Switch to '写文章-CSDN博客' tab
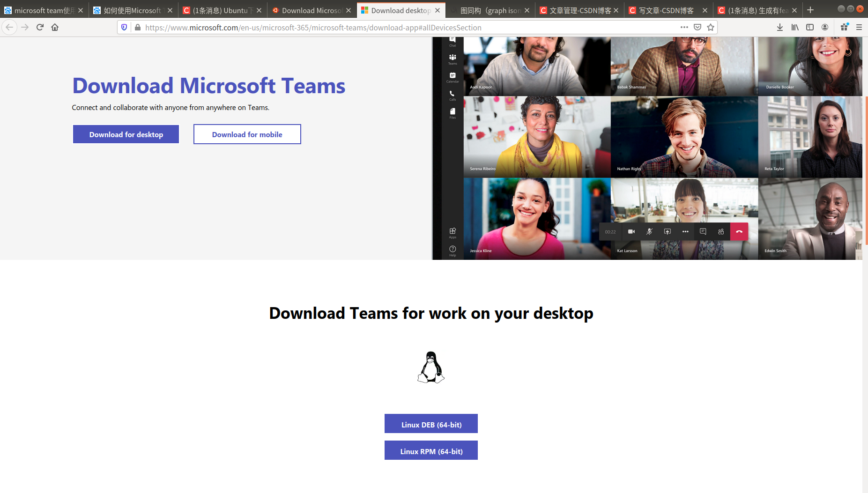Screen dimensions: 868x493 (x=668, y=10)
